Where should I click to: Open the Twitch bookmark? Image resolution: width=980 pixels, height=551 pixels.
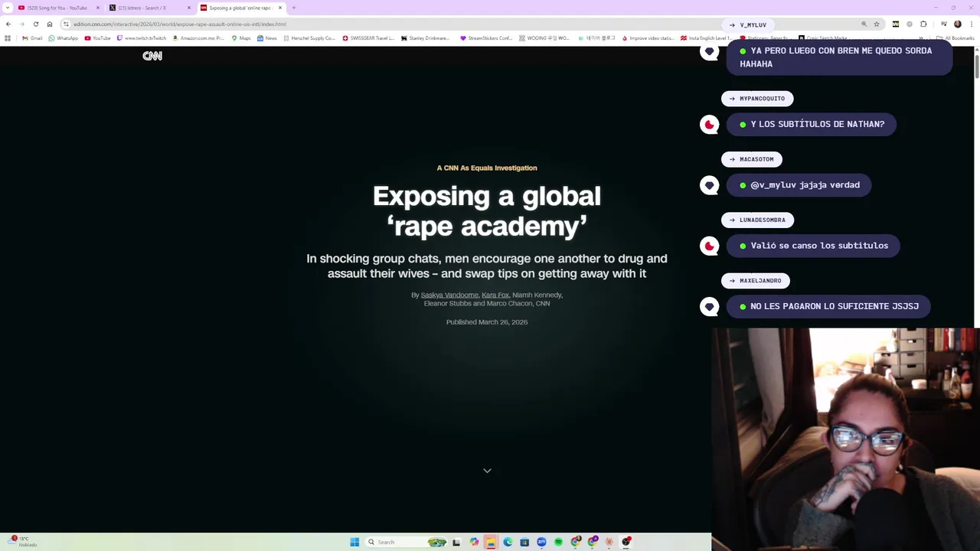(142, 38)
